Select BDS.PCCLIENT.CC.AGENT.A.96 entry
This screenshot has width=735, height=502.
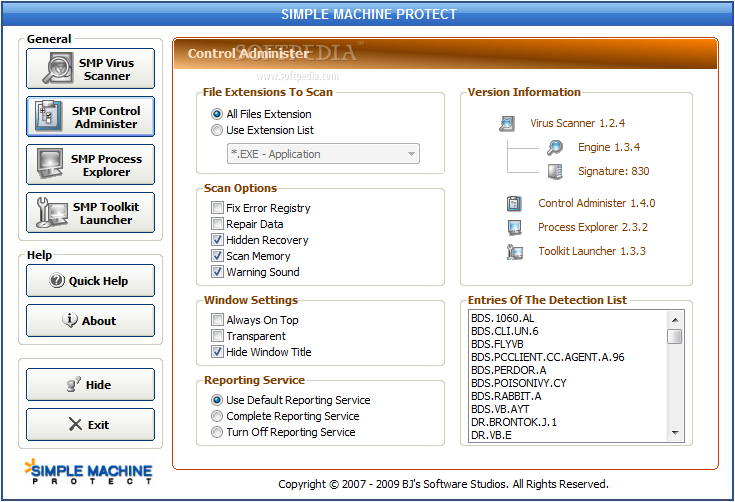click(x=548, y=357)
